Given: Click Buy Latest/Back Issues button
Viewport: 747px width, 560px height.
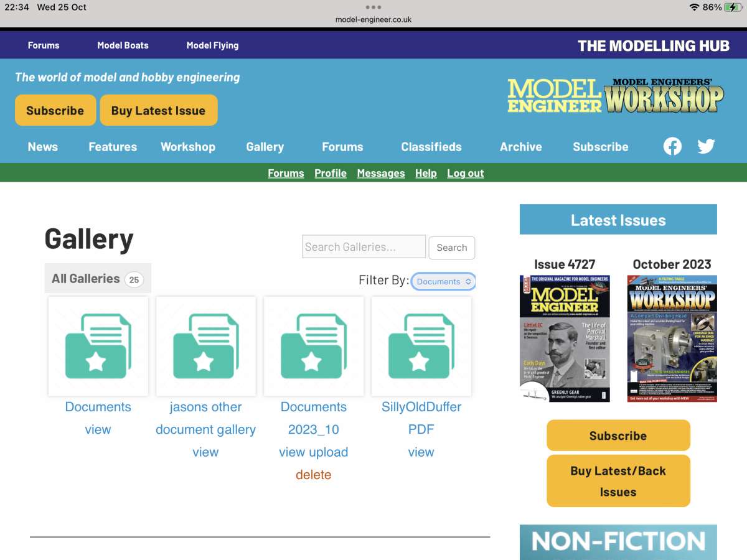Looking at the screenshot, I should click(x=618, y=481).
